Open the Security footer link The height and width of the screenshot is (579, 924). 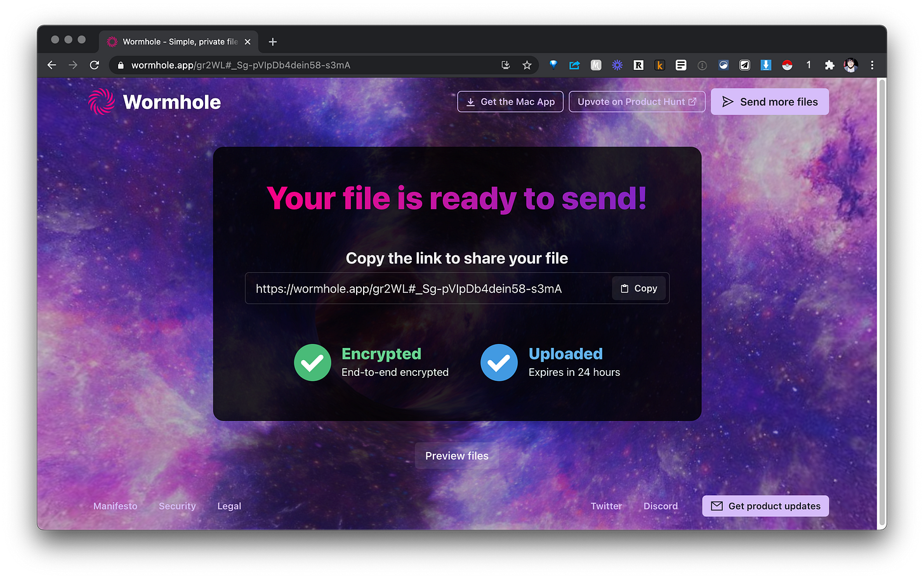point(177,506)
